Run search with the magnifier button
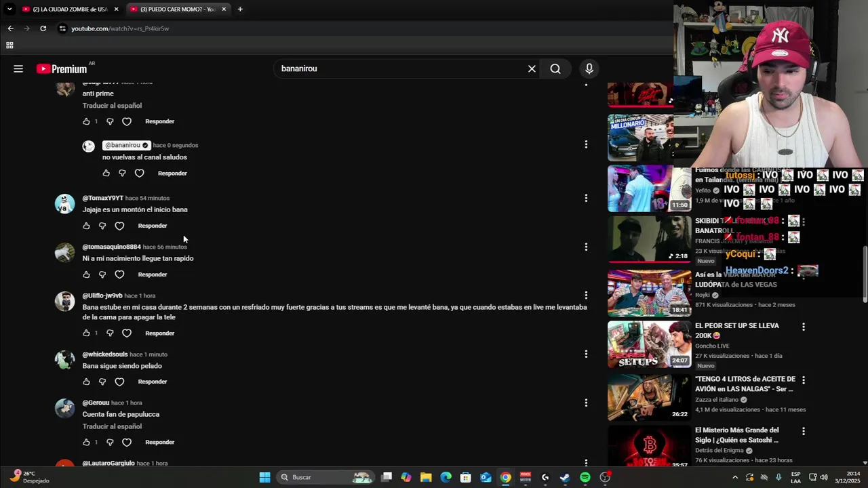 (x=555, y=68)
